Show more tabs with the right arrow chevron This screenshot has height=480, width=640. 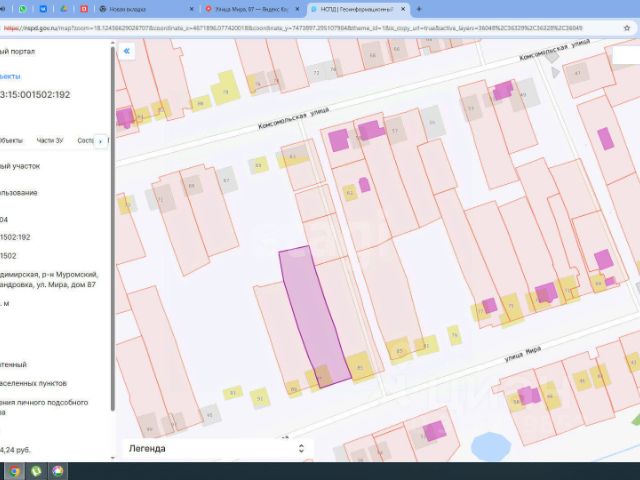point(100,141)
